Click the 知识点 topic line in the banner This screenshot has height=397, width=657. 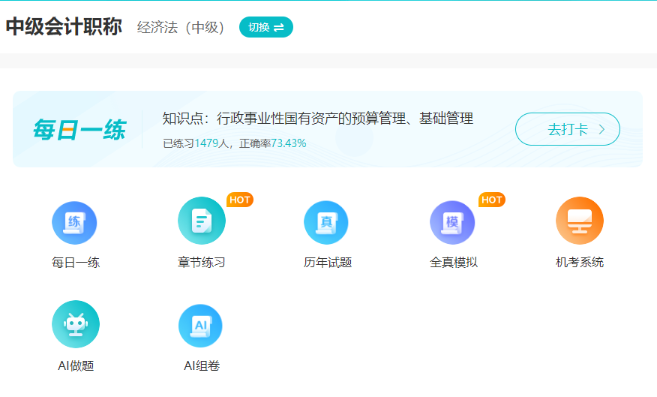tap(318, 119)
